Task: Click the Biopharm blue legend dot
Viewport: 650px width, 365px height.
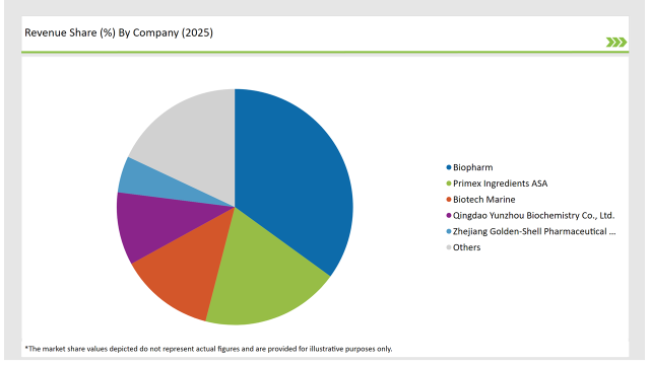Action: coord(449,168)
